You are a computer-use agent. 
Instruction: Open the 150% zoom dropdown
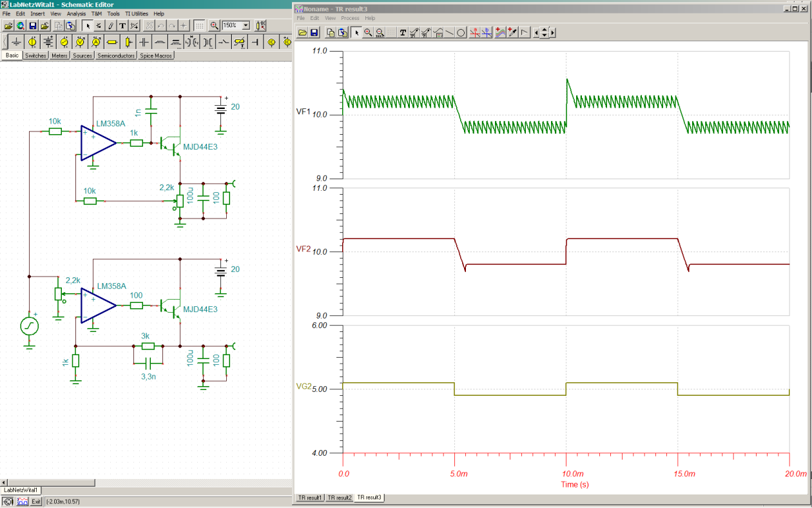click(x=246, y=26)
